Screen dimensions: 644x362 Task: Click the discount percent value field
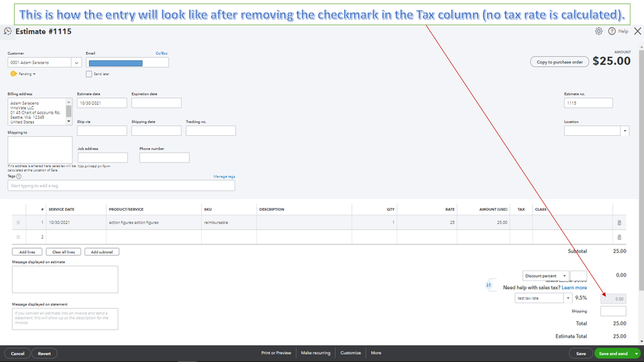tap(579, 276)
